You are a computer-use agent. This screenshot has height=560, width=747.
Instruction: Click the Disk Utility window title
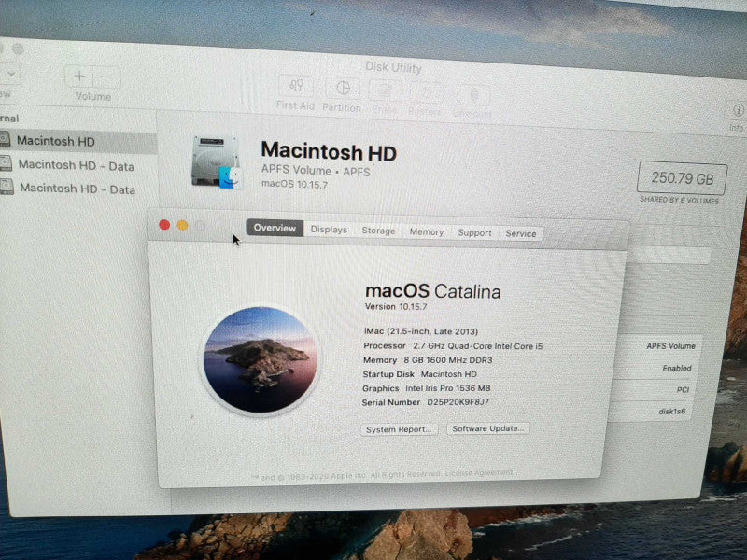point(393,67)
